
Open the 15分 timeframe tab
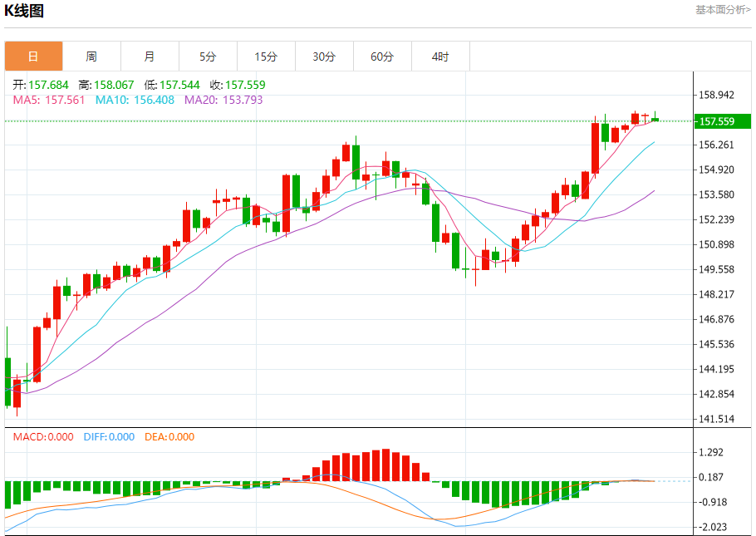[266, 57]
